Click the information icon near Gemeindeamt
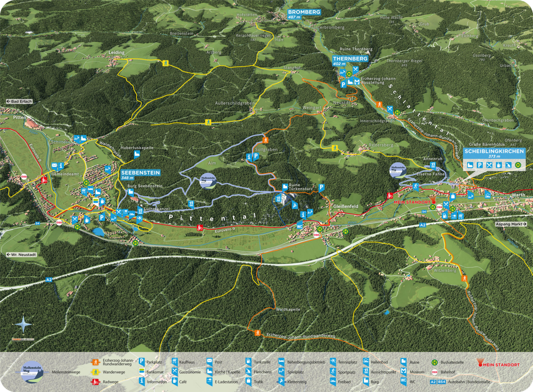Image resolution: width=533 pixels, height=392 pixels. 61,166
